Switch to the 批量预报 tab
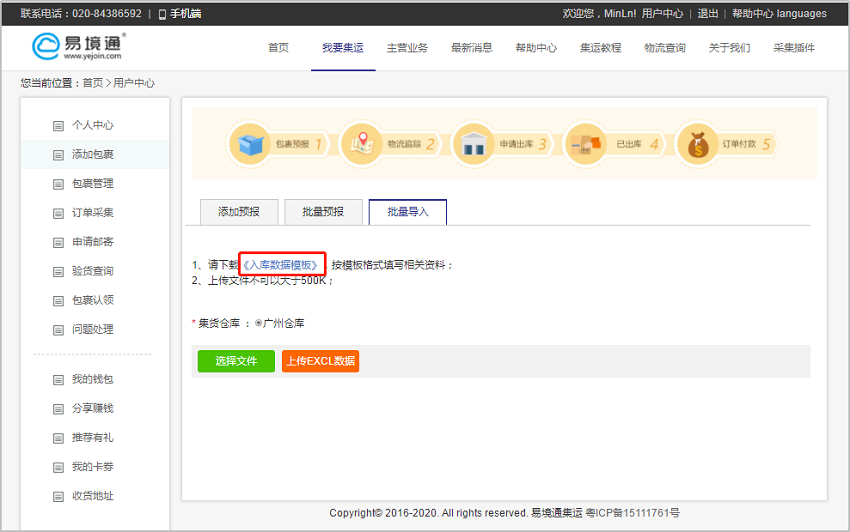Screen dimensions: 850x532 pyautogui.click(x=323, y=212)
